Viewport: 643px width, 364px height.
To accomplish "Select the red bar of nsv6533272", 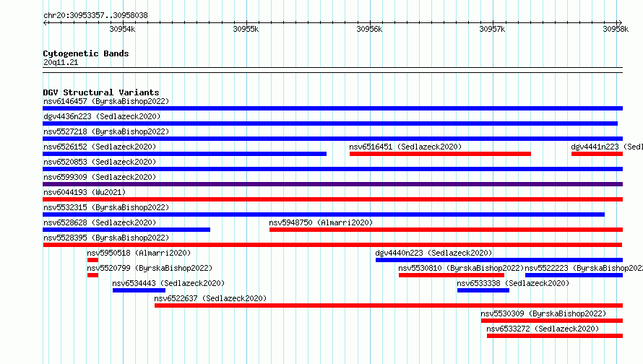I will click(x=554, y=336).
